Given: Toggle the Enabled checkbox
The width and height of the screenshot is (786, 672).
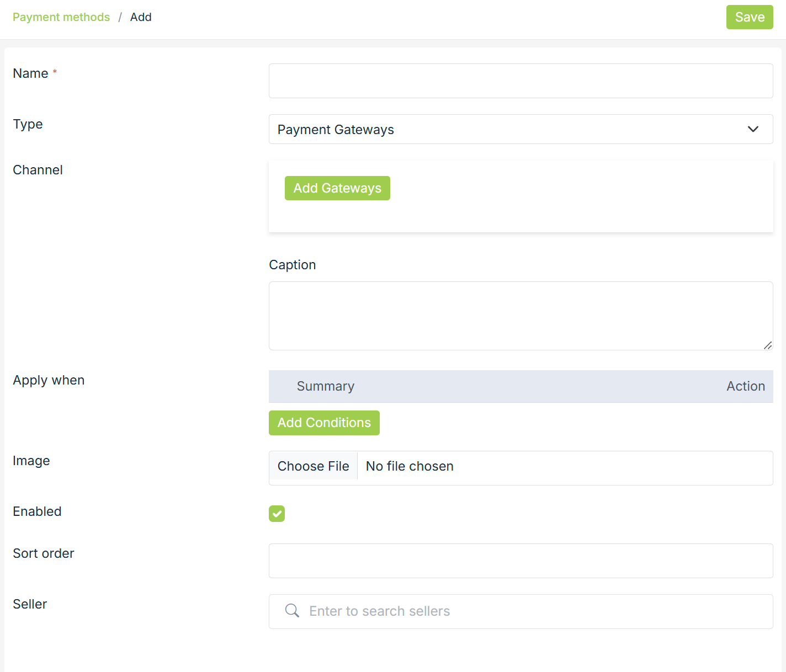Looking at the screenshot, I should point(277,514).
